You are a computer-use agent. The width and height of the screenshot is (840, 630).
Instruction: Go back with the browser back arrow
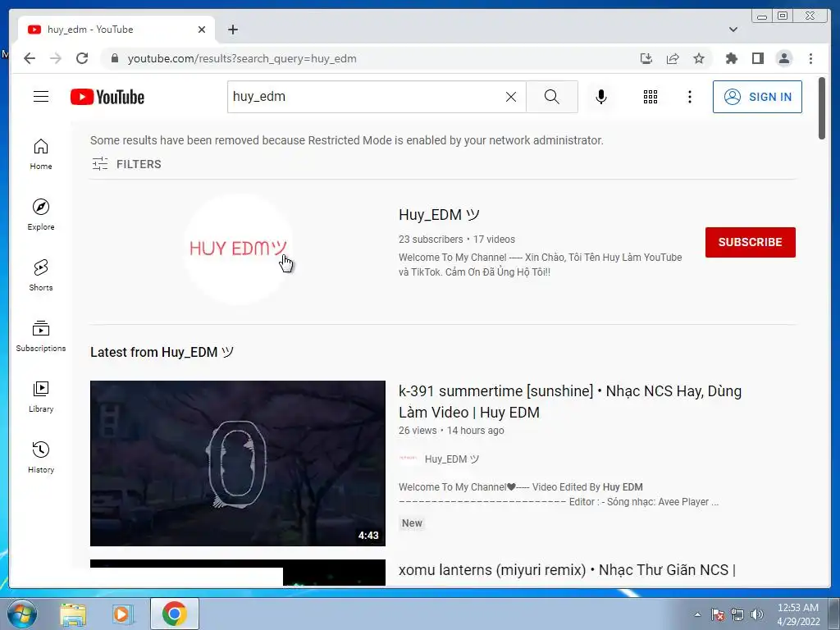point(30,58)
